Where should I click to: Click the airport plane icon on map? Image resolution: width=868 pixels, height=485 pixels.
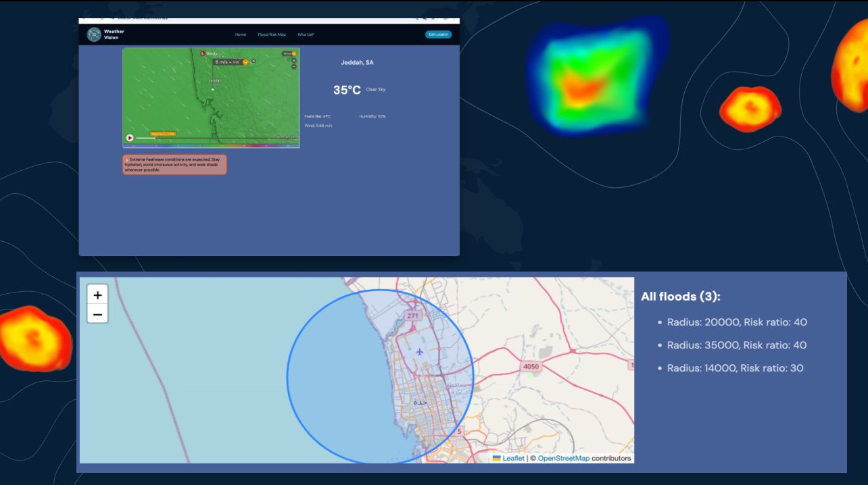coord(420,351)
